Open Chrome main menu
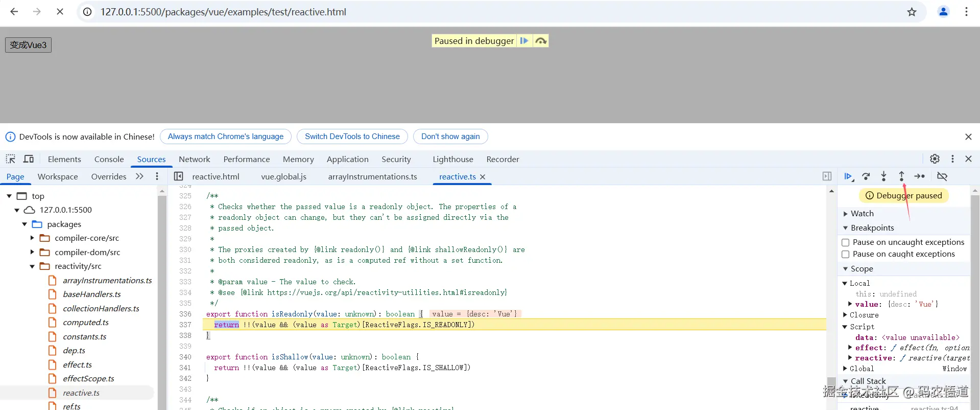 [966, 12]
